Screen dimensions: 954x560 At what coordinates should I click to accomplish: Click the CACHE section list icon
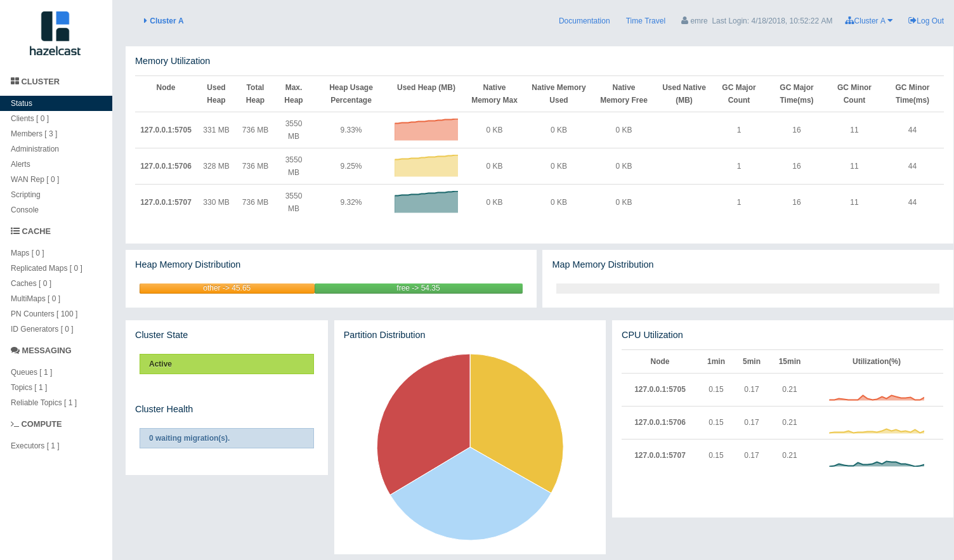pos(15,231)
